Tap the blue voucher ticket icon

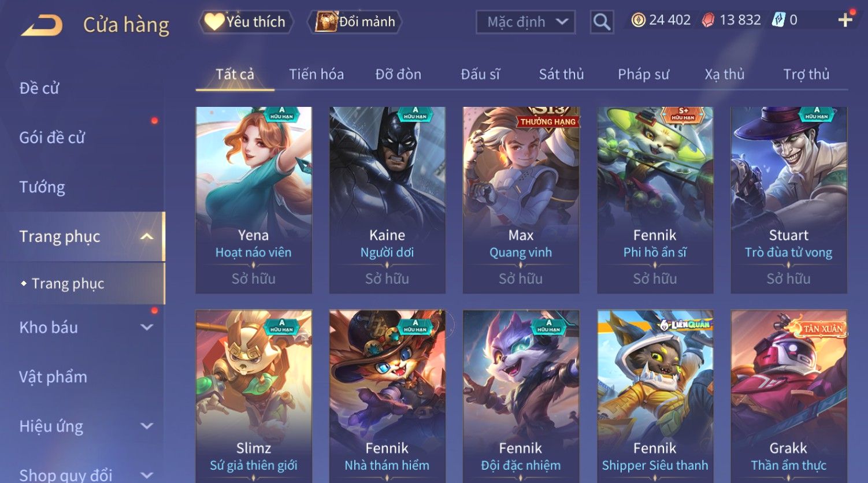(778, 20)
